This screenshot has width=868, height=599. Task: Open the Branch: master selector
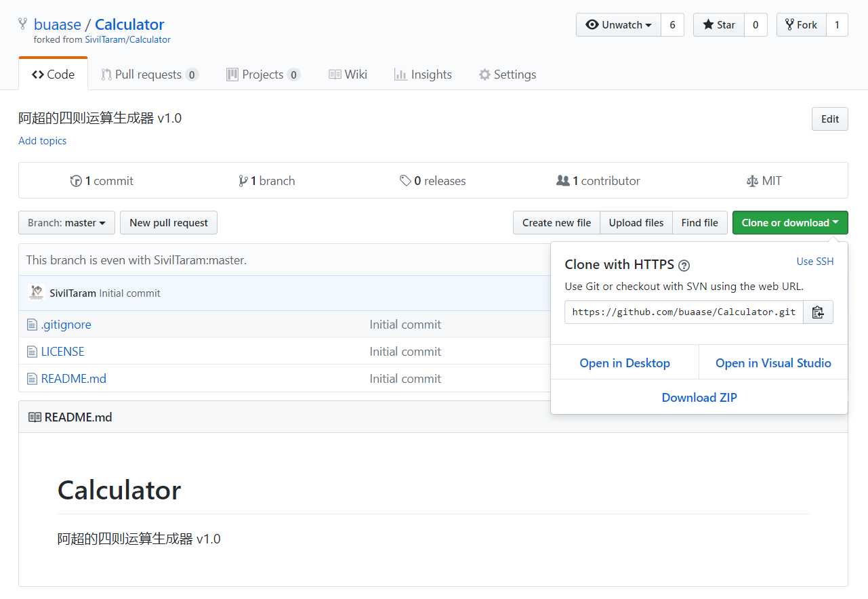[66, 223]
